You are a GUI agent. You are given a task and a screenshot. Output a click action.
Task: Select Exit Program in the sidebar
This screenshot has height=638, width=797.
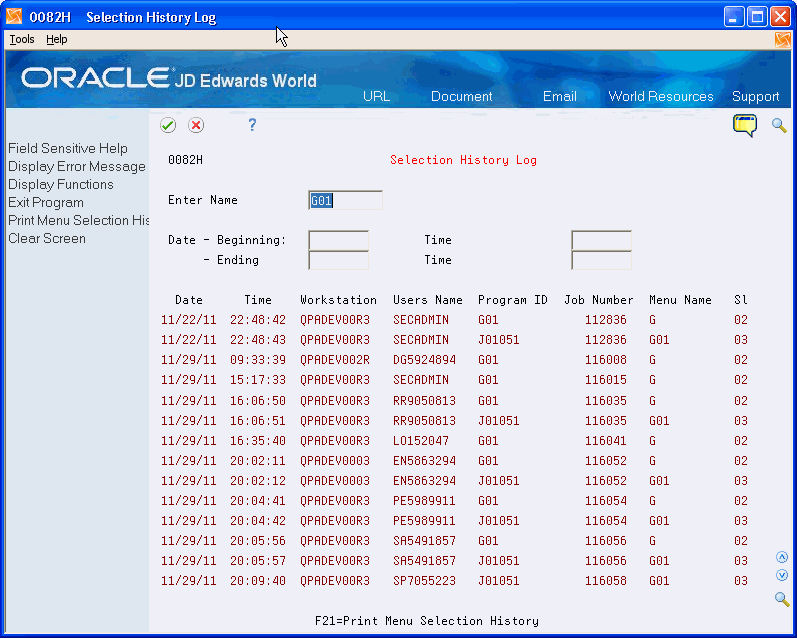[x=46, y=203]
